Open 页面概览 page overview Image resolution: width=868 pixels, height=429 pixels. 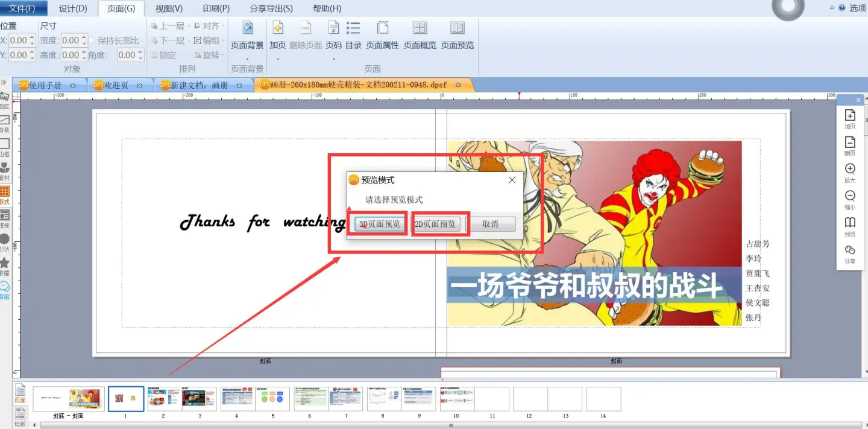[x=420, y=35]
